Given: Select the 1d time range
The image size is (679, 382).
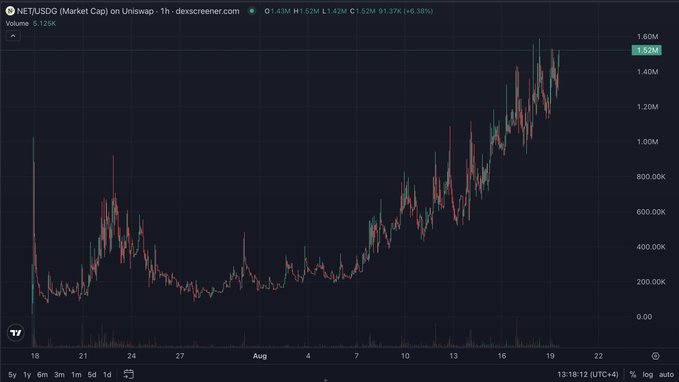Looking at the screenshot, I should (x=107, y=375).
